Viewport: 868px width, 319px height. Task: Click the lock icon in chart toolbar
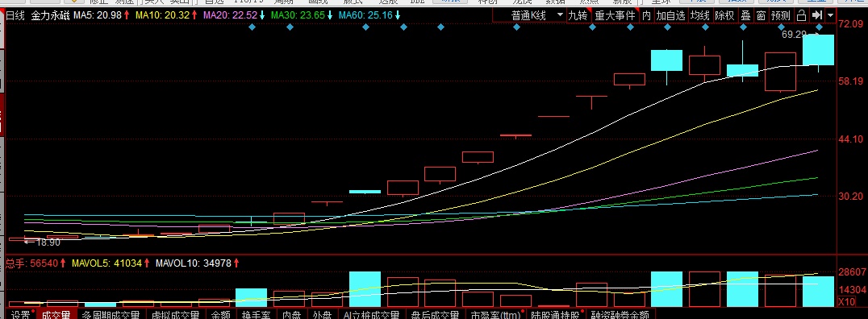click(801, 15)
